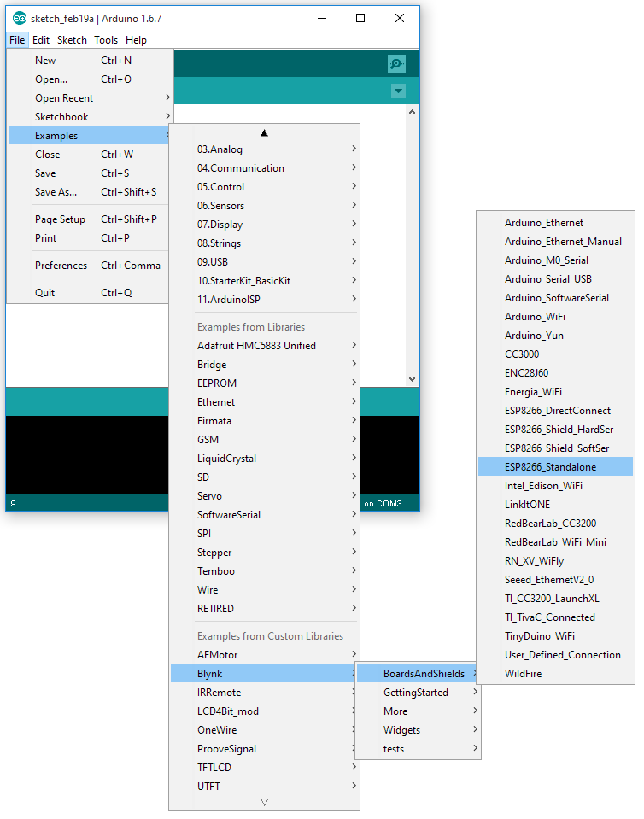Open Arduino_Ethernet example
The image size is (644, 819).
pos(556,223)
